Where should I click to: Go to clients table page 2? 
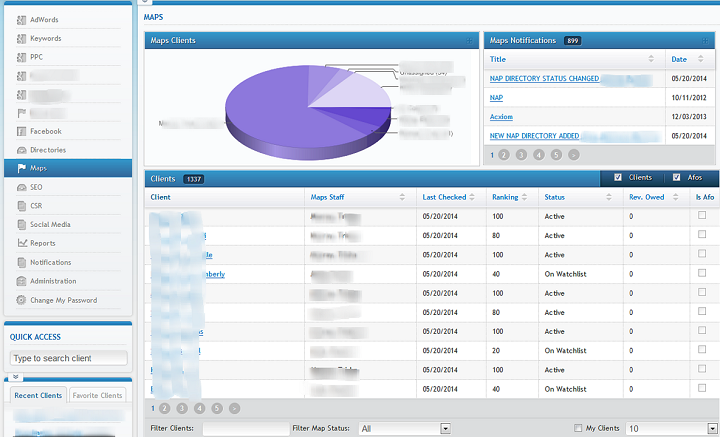(164, 409)
